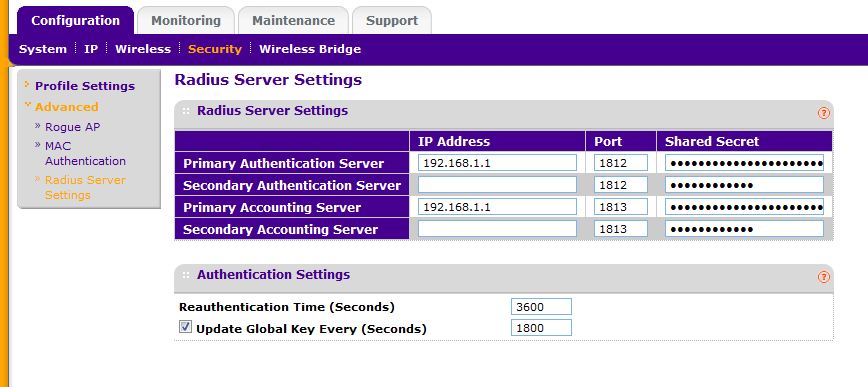Toggle Update Global Key Every checkbox
868x387 pixels.
click(185, 327)
